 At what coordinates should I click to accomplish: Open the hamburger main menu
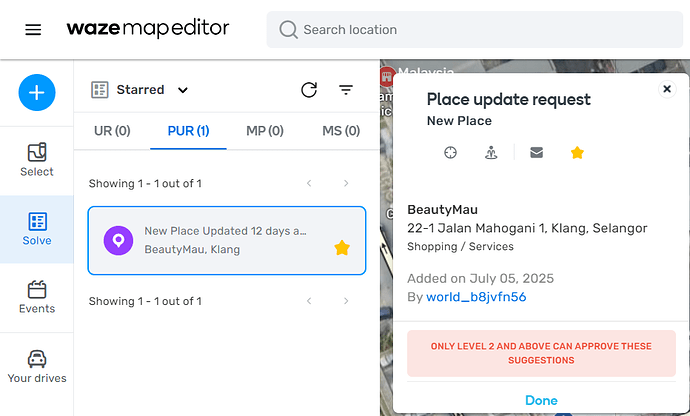click(33, 29)
